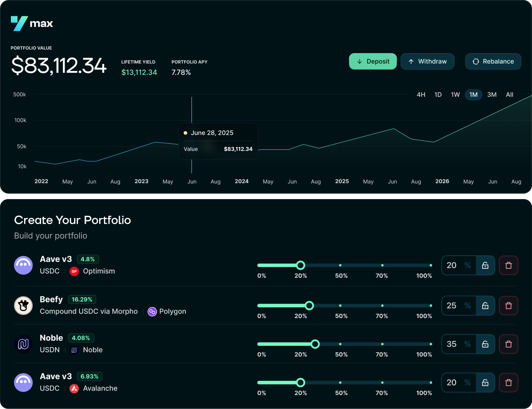The width and height of the screenshot is (532, 409).
Task: Select the 3M chart timeframe
Action: [492, 95]
